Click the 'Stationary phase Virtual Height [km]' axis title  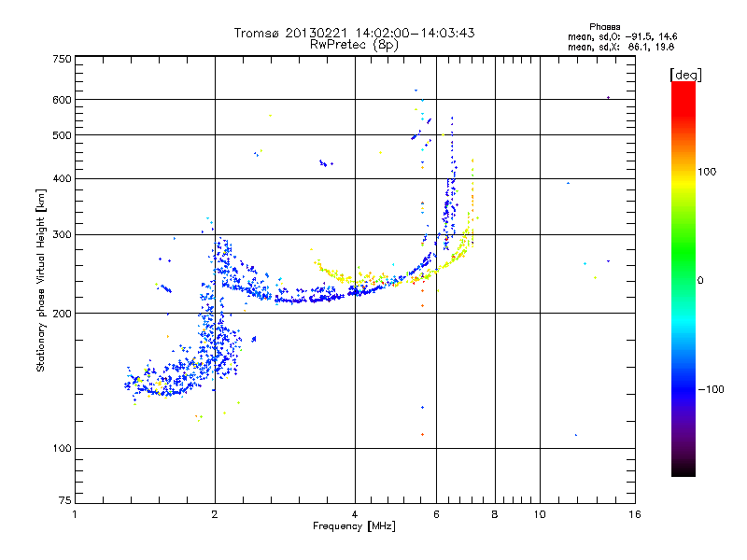coord(41,280)
